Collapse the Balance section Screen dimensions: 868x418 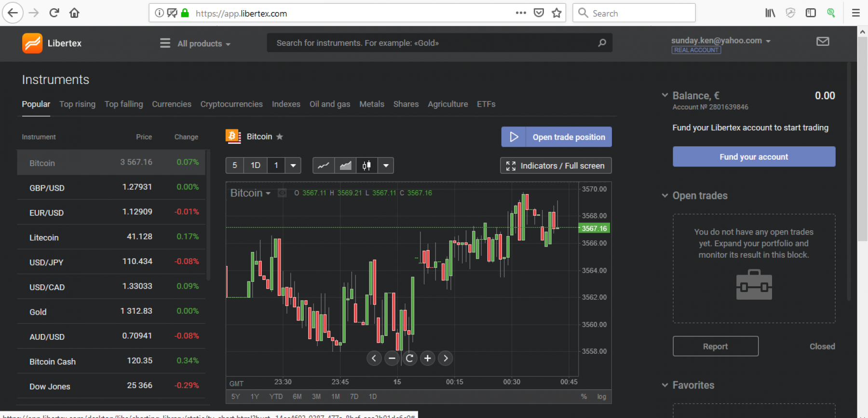click(x=665, y=96)
